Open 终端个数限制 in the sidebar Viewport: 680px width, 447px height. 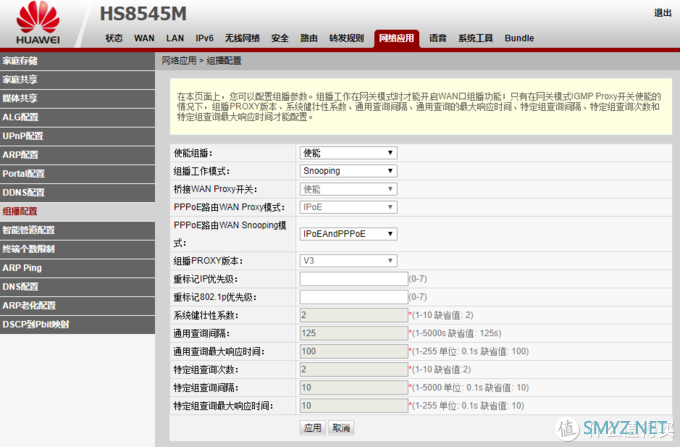tap(77, 249)
